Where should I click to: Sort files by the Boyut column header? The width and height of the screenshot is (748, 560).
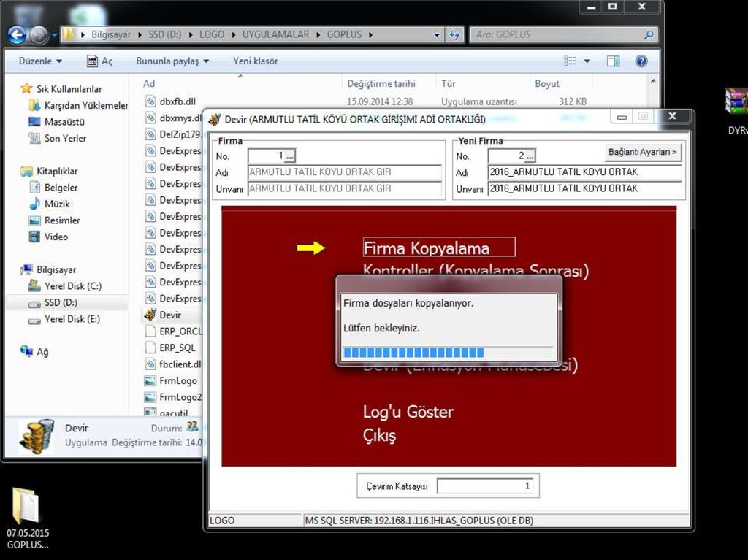[547, 83]
